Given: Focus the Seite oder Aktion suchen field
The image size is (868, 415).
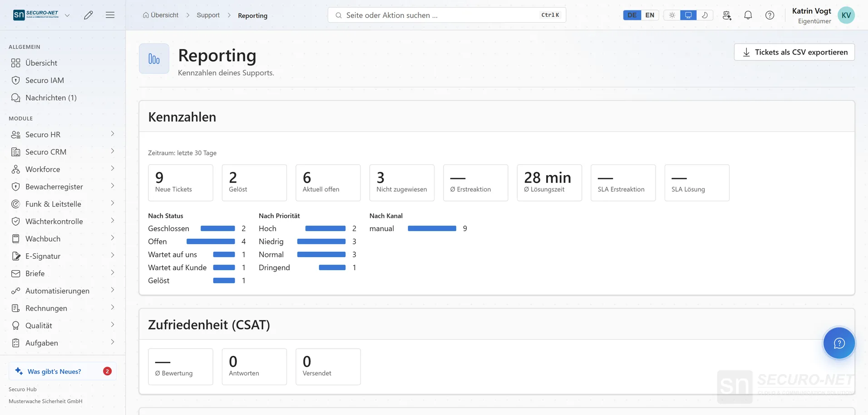Looking at the screenshot, I should click(x=447, y=15).
